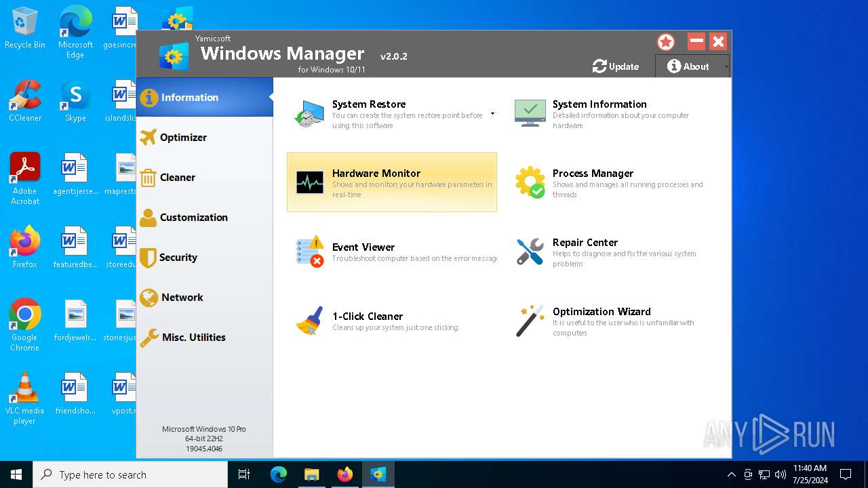Open the Adobe Acrobat desktop icon
Screen dimensions: 868x488
tap(25, 179)
